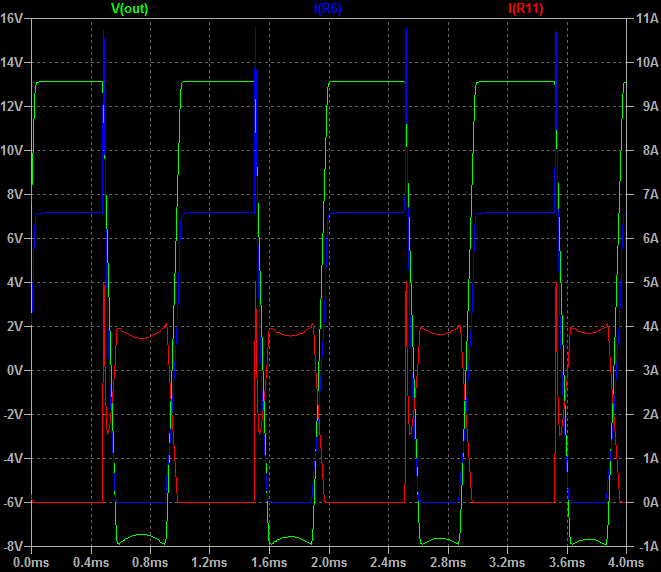Click the 3.2ms time axis label

click(507, 563)
